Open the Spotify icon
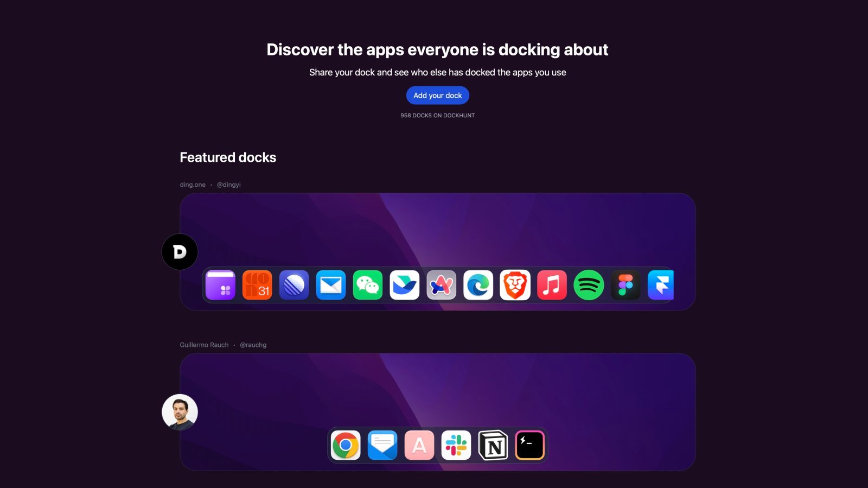868x488 pixels. point(589,285)
